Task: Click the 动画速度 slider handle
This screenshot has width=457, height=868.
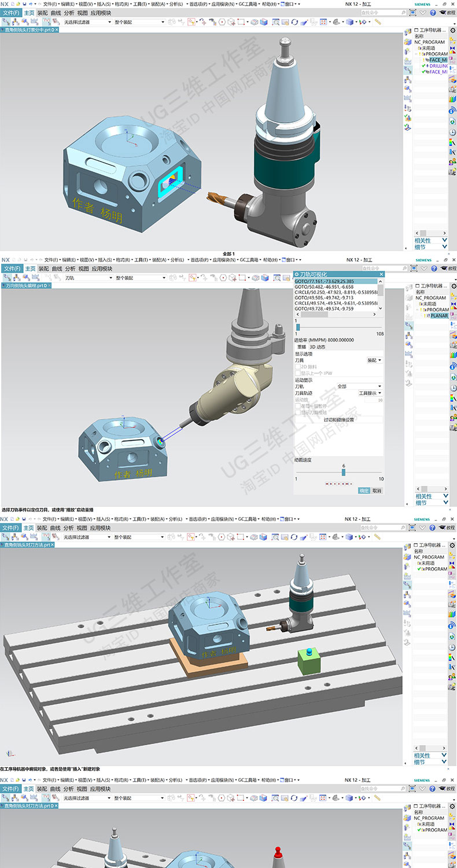Action: (x=343, y=472)
